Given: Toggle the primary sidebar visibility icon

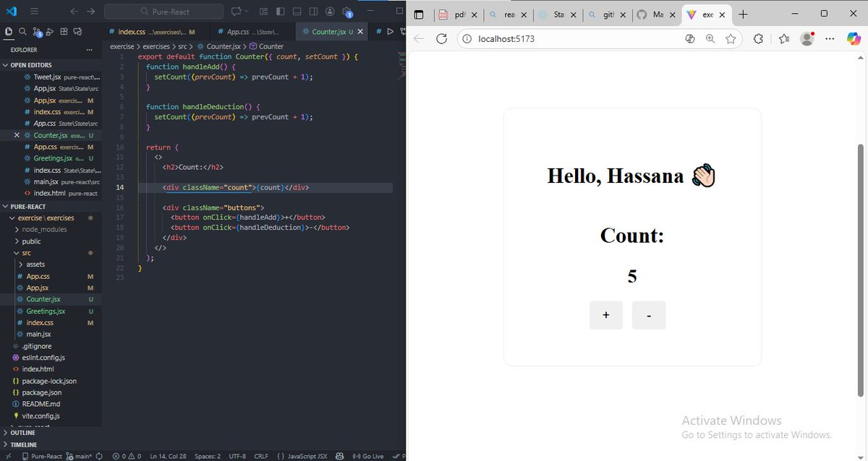Looking at the screenshot, I should [x=280, y=11].
